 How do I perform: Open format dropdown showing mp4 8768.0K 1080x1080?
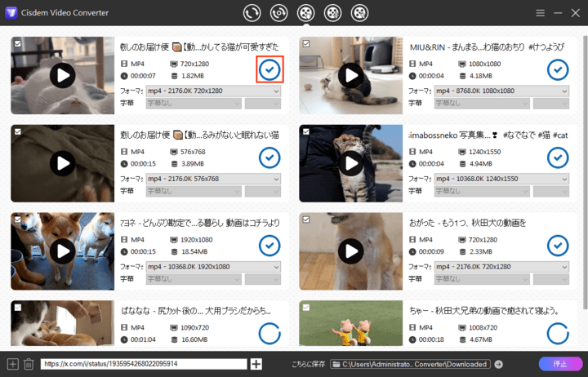pyautogui.click(x=500, y=91)
